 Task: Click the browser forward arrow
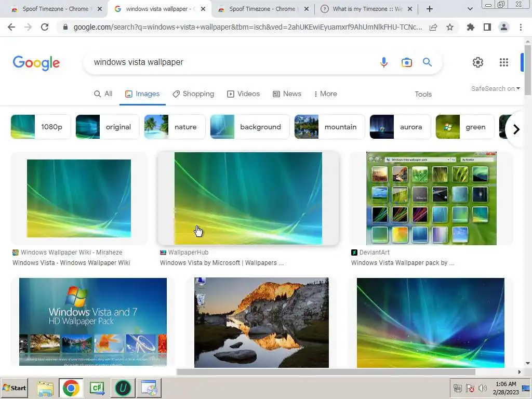(x=28, y=27)
